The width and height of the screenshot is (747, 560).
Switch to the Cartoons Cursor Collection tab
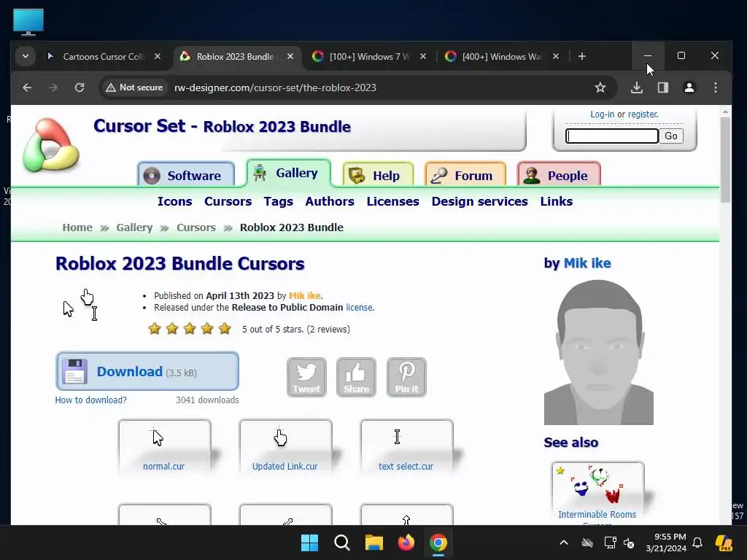pyautogui.click(x=103, y=57)
